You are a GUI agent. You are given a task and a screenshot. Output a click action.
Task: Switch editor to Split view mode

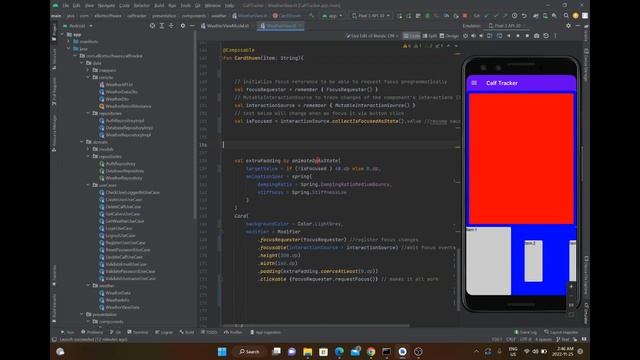429,36
